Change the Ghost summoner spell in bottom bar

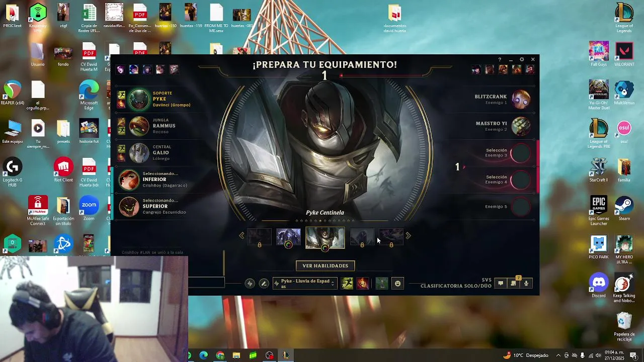click(x=347, y=284)
